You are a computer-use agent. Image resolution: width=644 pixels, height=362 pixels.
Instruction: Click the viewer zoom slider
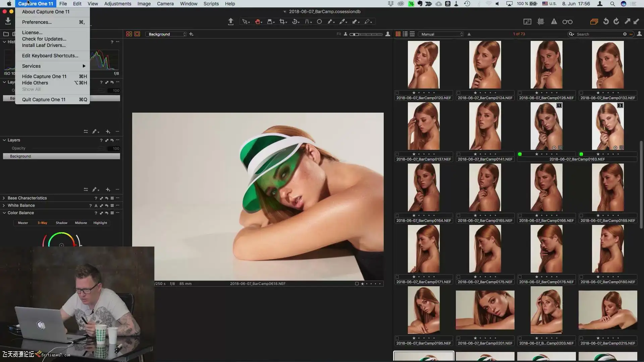coord(366,34)
